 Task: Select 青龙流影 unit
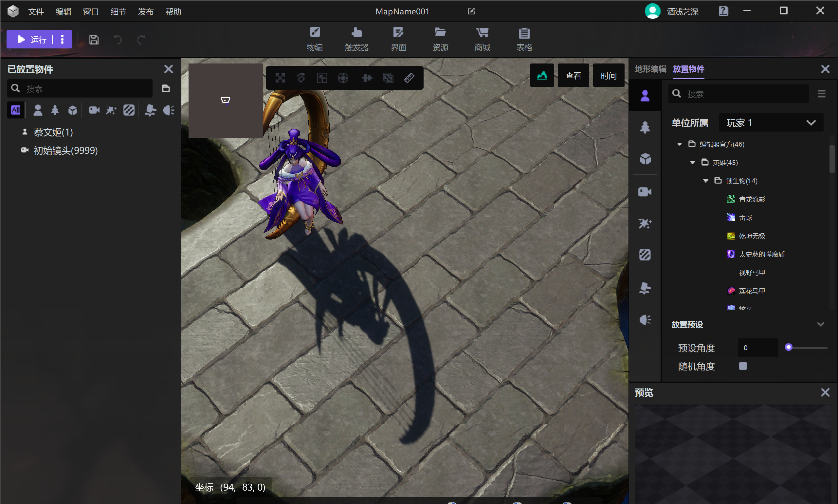(x=746, y=199)
